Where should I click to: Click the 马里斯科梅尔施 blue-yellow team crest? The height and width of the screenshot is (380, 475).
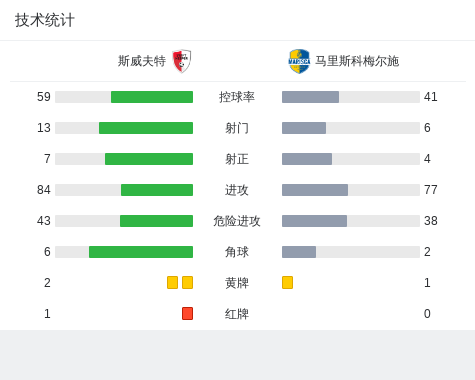[x=299, y=61]
